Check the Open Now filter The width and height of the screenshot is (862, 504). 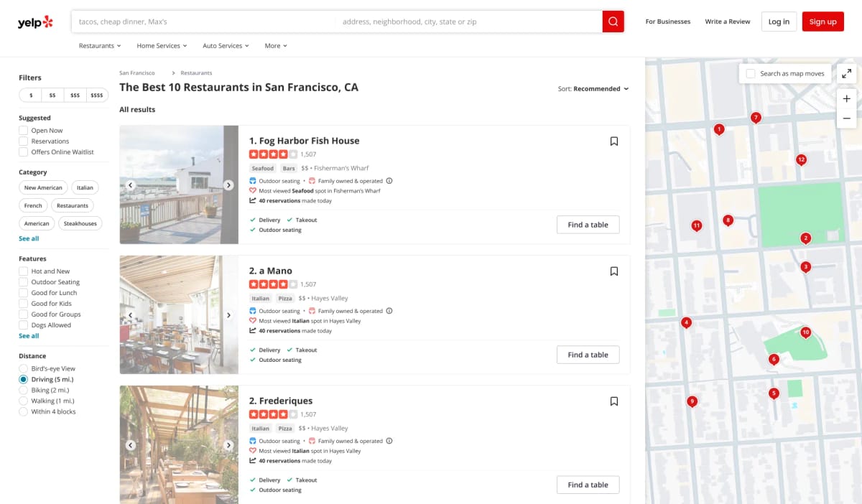pos(24,131)
